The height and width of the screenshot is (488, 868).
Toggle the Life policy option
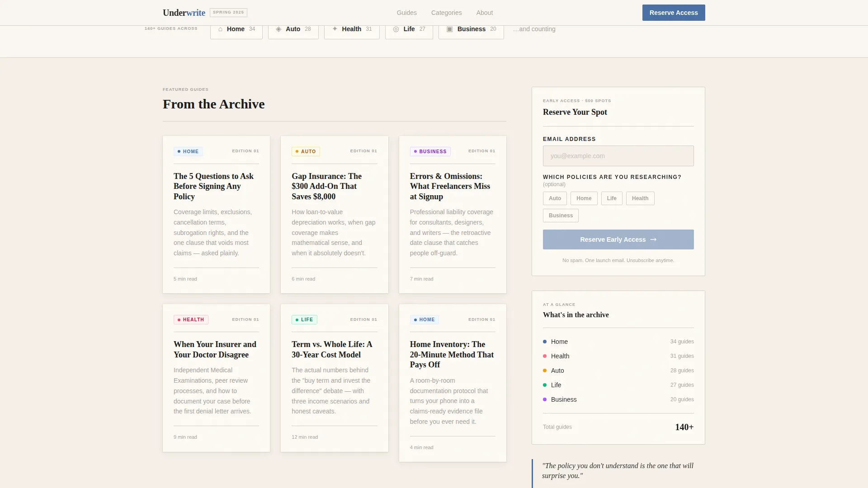(612, 198)
